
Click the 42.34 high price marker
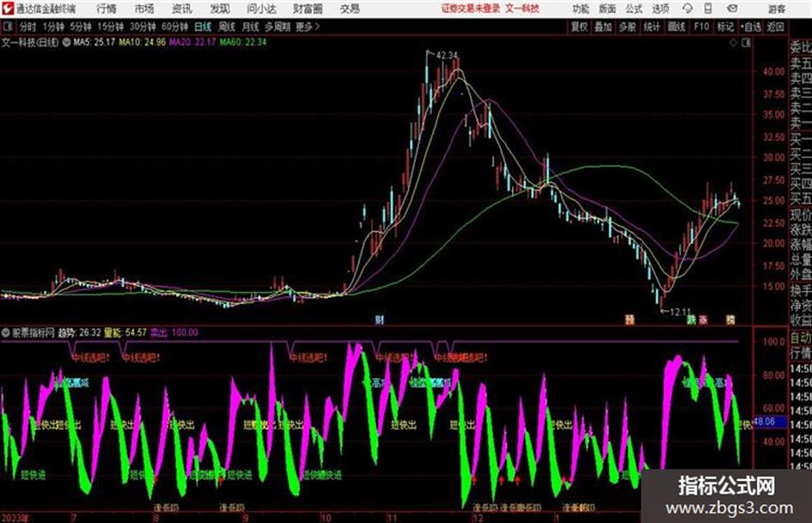447,55
